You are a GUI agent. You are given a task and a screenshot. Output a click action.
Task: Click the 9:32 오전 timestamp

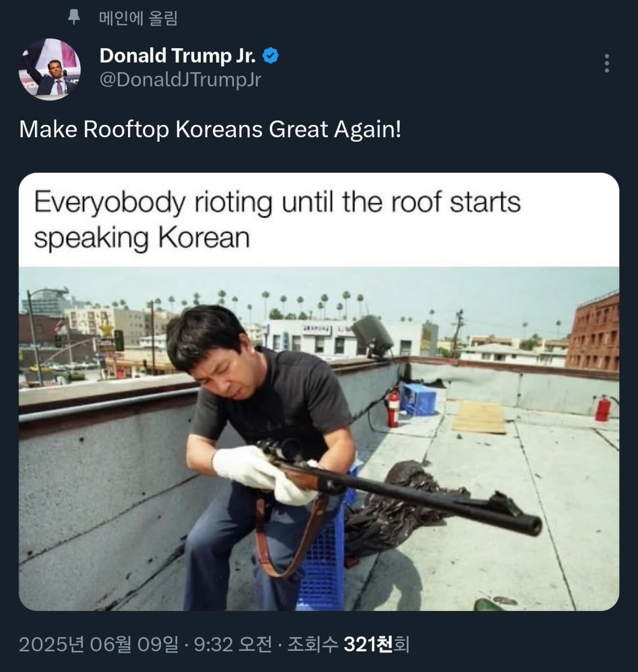pyautogui.click(x=233, y=644)
